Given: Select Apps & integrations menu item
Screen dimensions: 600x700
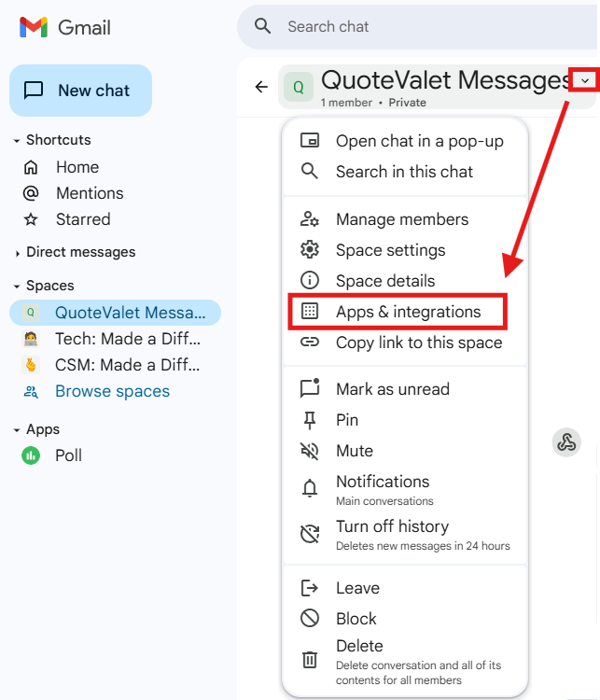Looking at the screenshot, I should (408, 312).
